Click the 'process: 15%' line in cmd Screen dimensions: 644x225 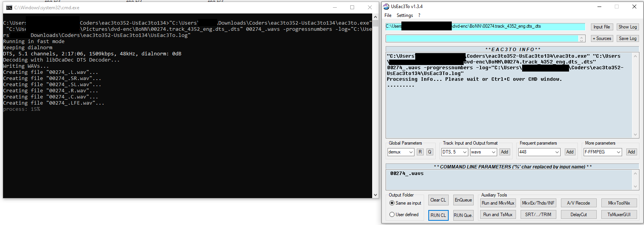click(x=22, y=109)
